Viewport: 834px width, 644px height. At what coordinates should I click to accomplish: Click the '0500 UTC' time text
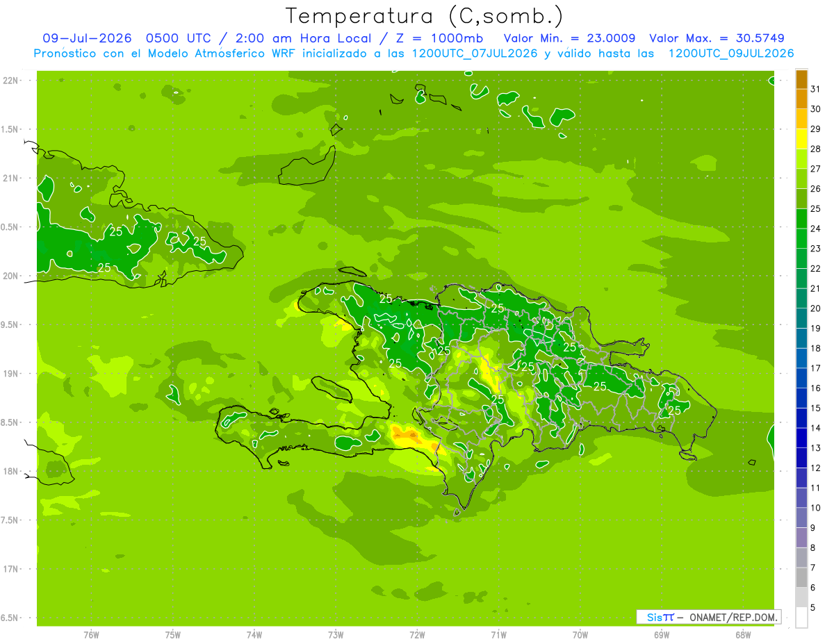(x=179, y=38)
